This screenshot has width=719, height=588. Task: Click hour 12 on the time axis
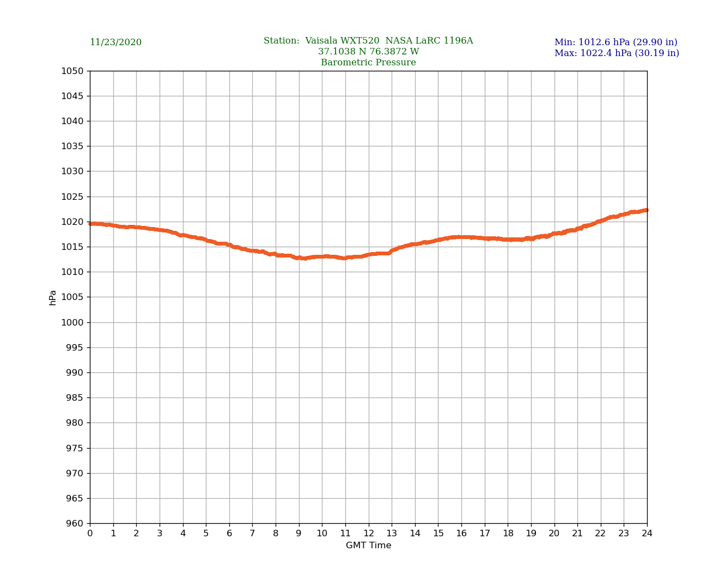pos(369,534)
